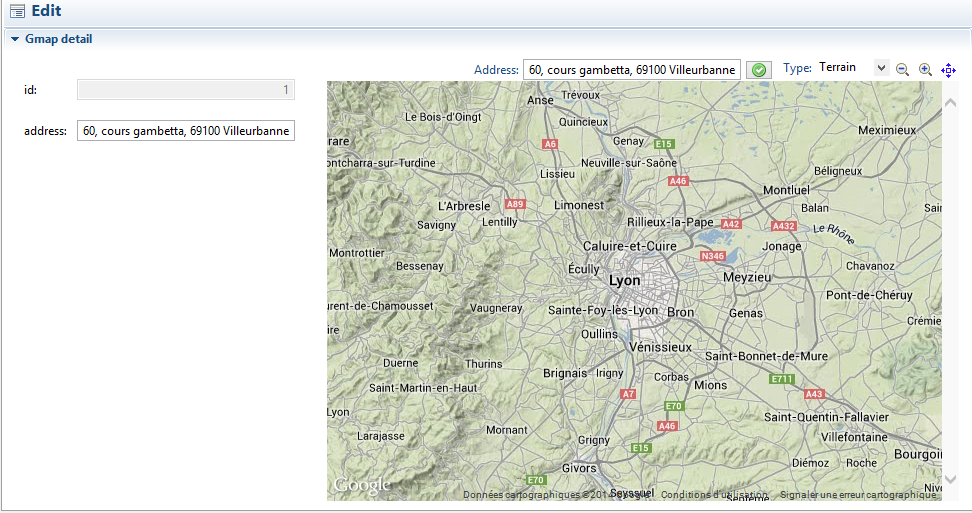Click Vénissieux label on the map
The image size is (972, 513).
pyautogui.click(x=661, y=347)
